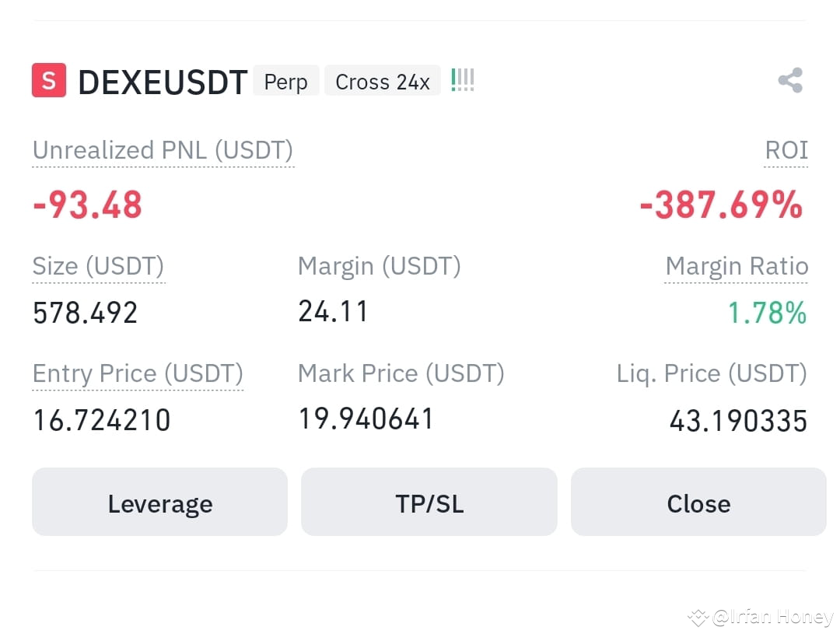
Task: Tap the ROI label for explanation
Action: pyautogui.click(x=786, y=150)
